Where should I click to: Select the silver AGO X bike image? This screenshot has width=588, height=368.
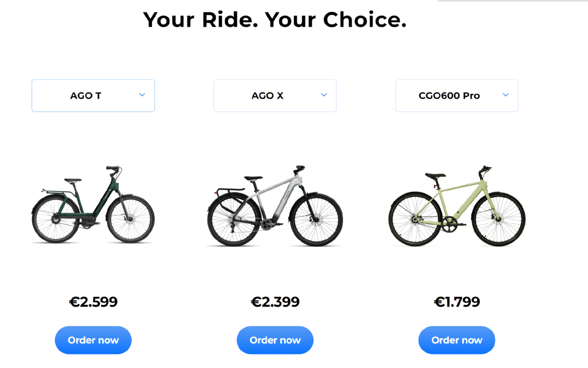(275, 207)
